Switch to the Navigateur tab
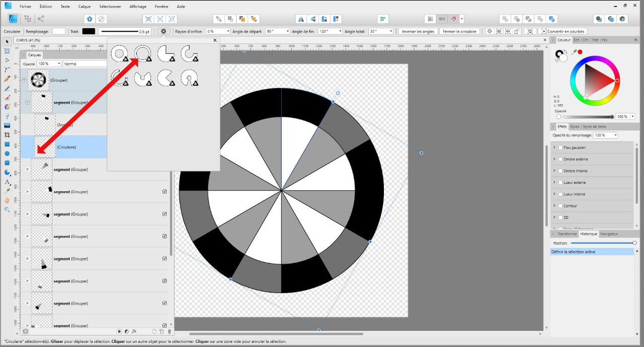644x347 pixels. (x=609, y=234)
